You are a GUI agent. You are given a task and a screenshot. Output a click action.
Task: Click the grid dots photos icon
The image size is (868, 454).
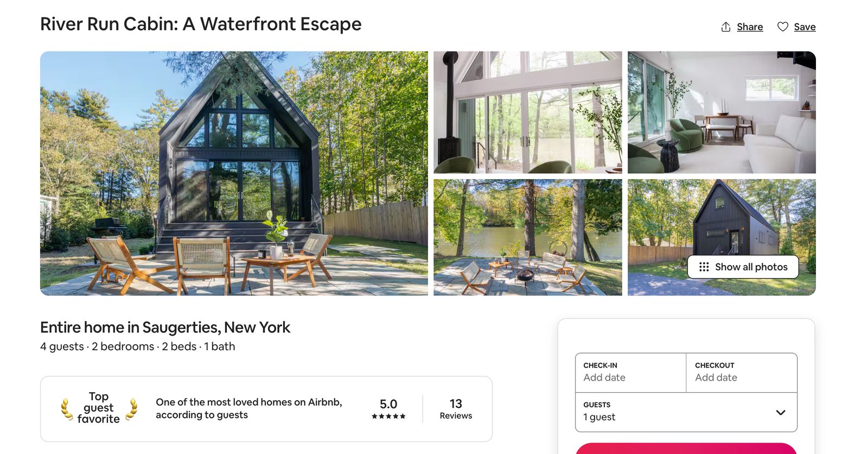tap(704, 267)
